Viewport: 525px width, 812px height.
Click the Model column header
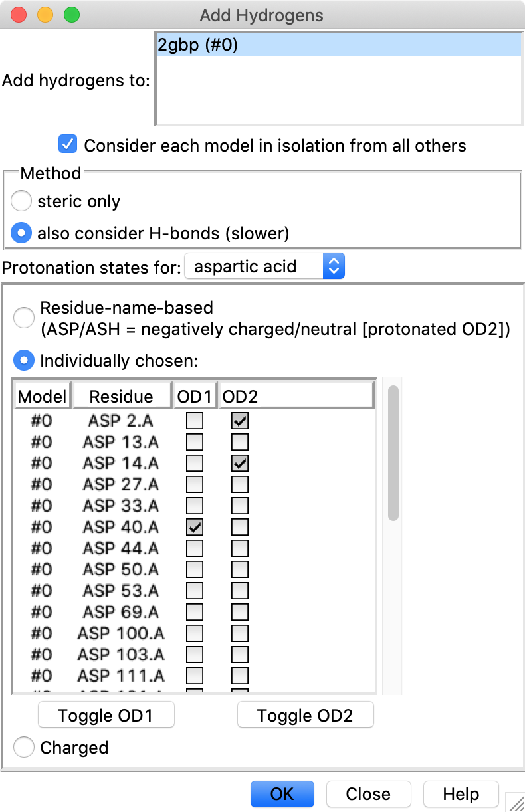[43, 397]
